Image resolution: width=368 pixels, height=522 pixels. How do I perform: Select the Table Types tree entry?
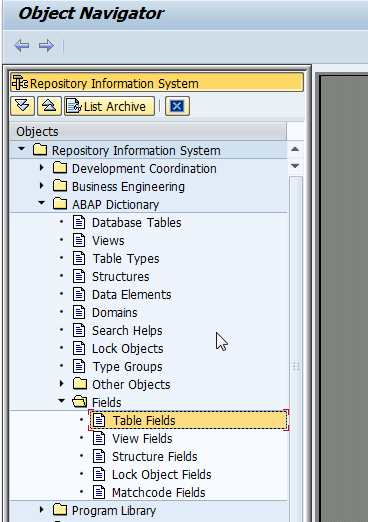point(126,258)
